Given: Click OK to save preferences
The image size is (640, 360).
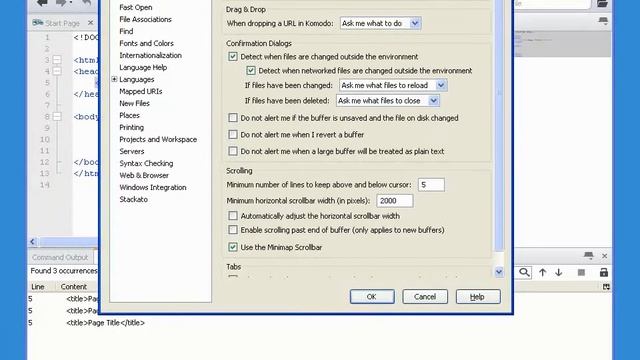Looking at the screenshot, I should [x=372, y=297].
